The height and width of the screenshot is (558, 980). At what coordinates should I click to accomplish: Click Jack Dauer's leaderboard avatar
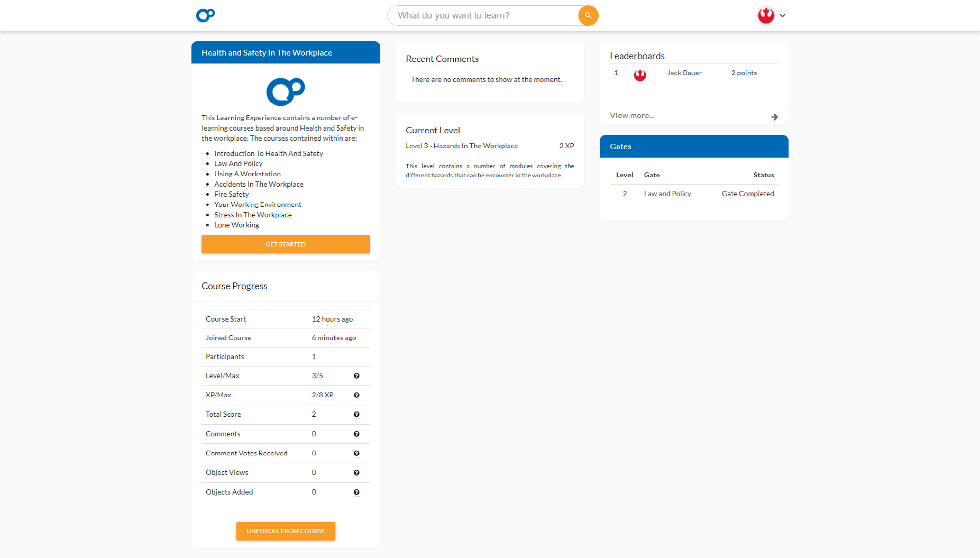pyautogui.click(x=640, y=75)
